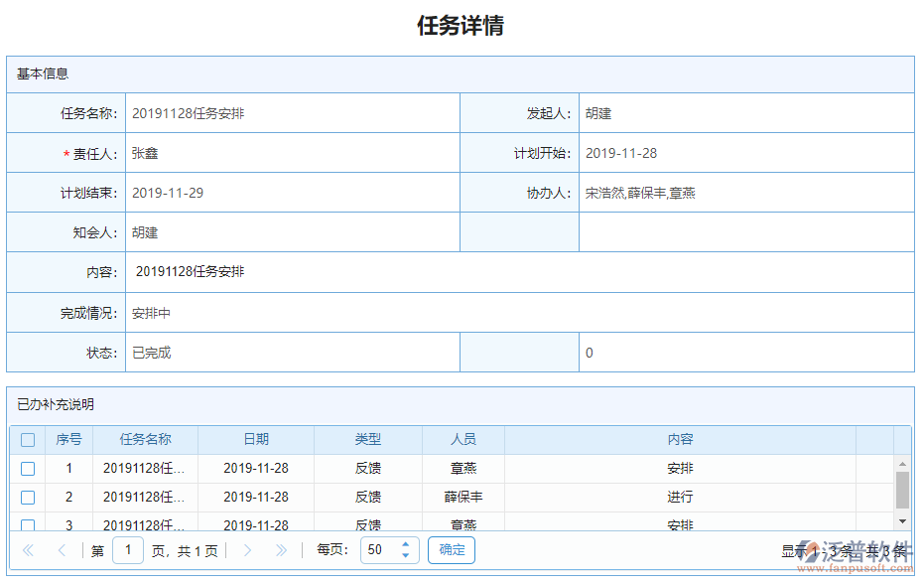Viewport: 924px width, 584px height.
Task: Check the checkbox for row containing 薛保丰
Action: pos(28,497)
